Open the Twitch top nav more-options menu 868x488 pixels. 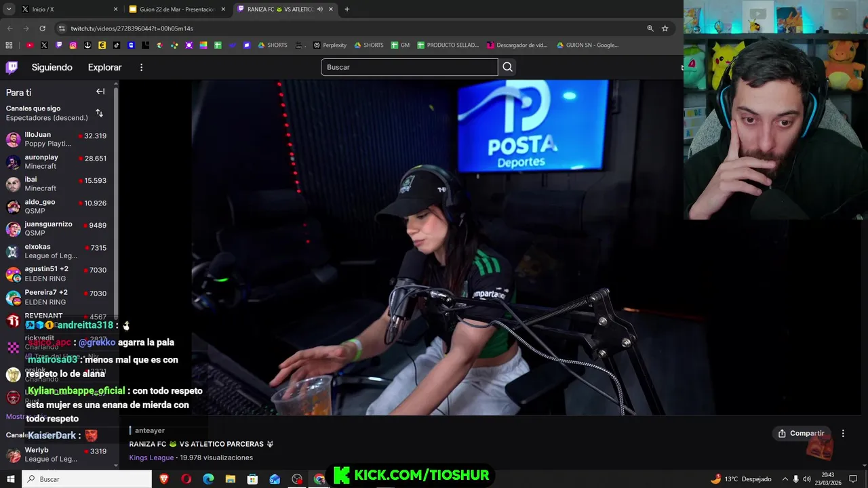(x=141, y=67)
